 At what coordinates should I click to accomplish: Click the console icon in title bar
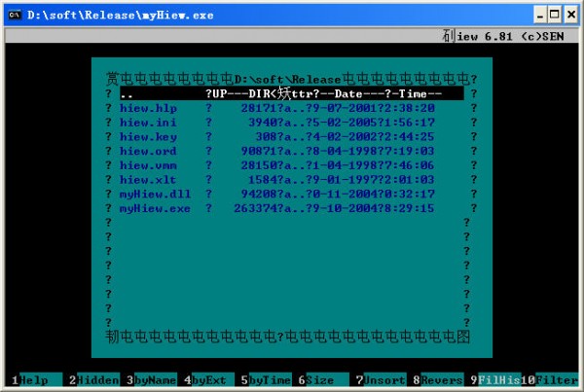click(x=15, y=15)
